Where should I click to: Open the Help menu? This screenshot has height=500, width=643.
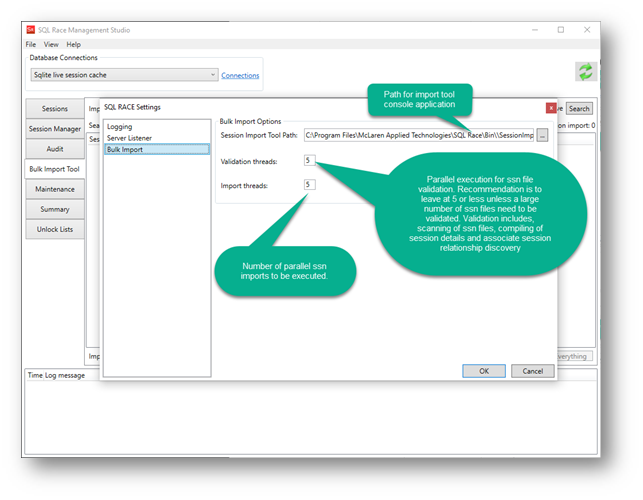pos(73,44)
